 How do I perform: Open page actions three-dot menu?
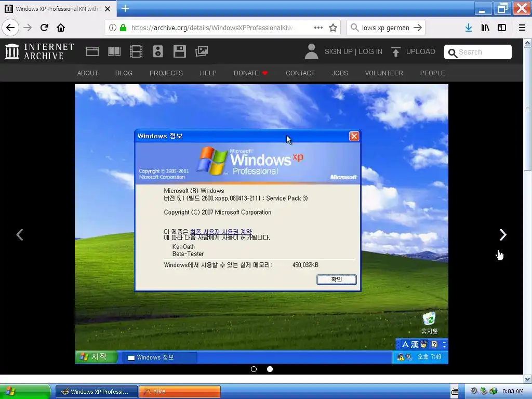pos(318,28)
